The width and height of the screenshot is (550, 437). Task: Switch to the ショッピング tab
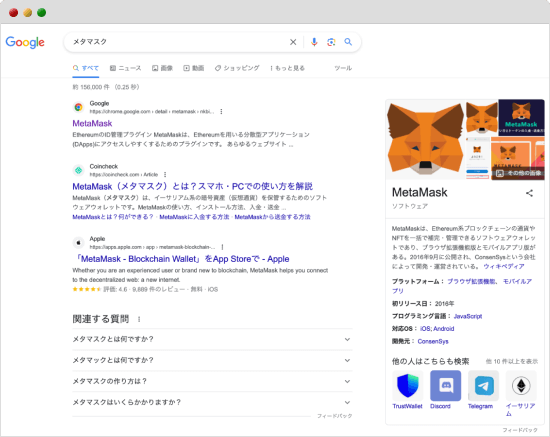[237, 68]
